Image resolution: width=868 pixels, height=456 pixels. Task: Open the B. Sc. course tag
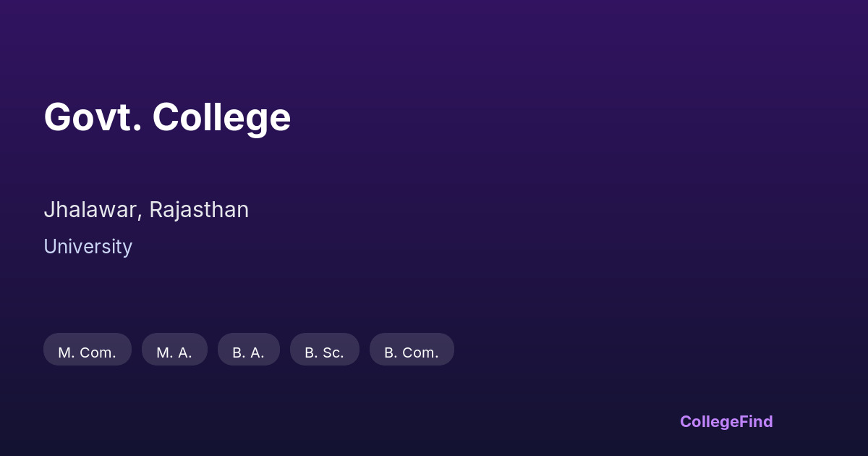coord(324,350)
